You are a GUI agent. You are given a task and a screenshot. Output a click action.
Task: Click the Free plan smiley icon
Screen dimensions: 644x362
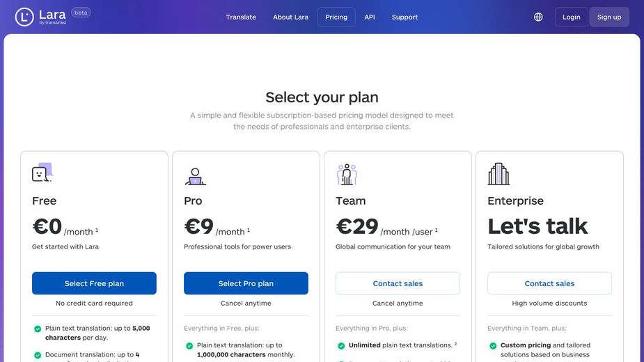point(42,173)
